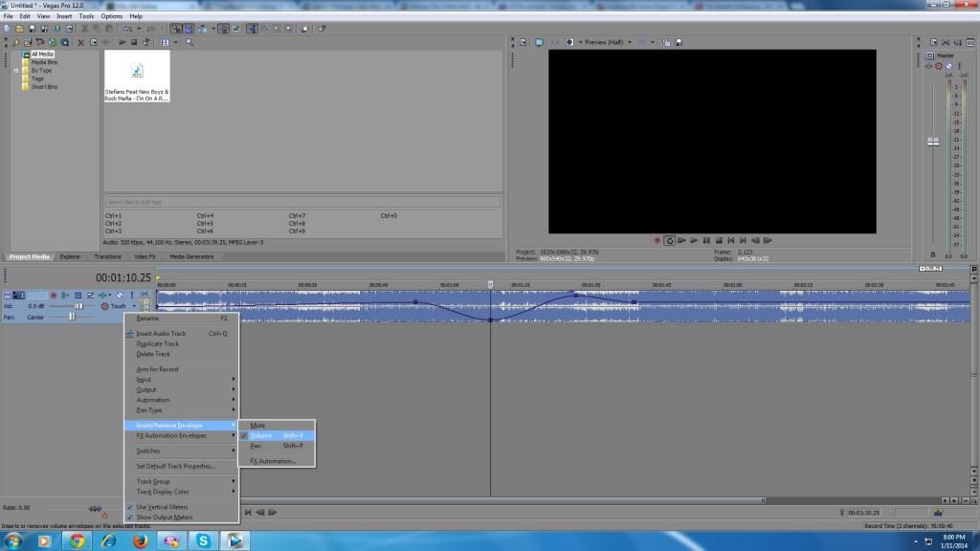Toggle Loop Playback under the preview

point(669,240)
